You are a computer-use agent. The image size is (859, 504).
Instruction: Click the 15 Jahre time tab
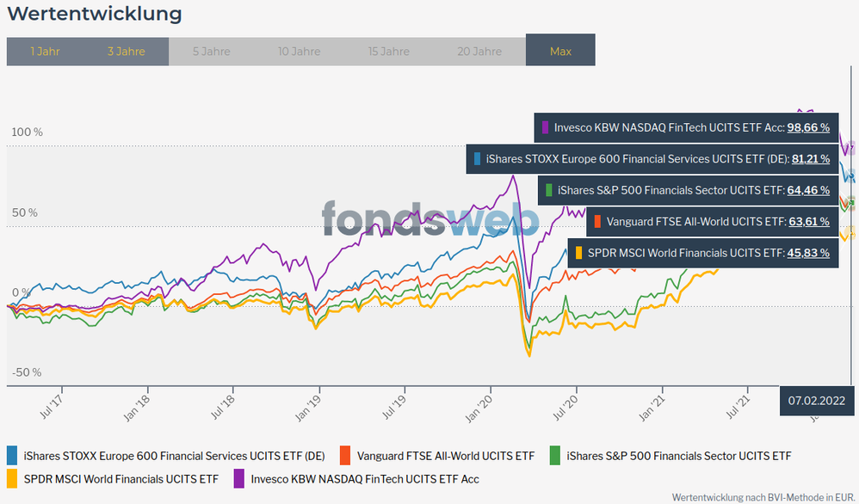[389, 52]
